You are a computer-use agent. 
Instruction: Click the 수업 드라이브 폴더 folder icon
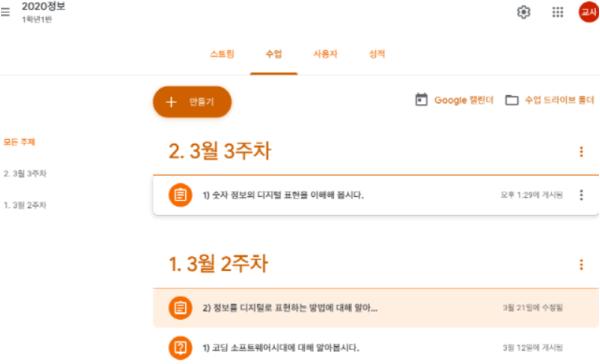pyautogui.click(x=512, y=100)
